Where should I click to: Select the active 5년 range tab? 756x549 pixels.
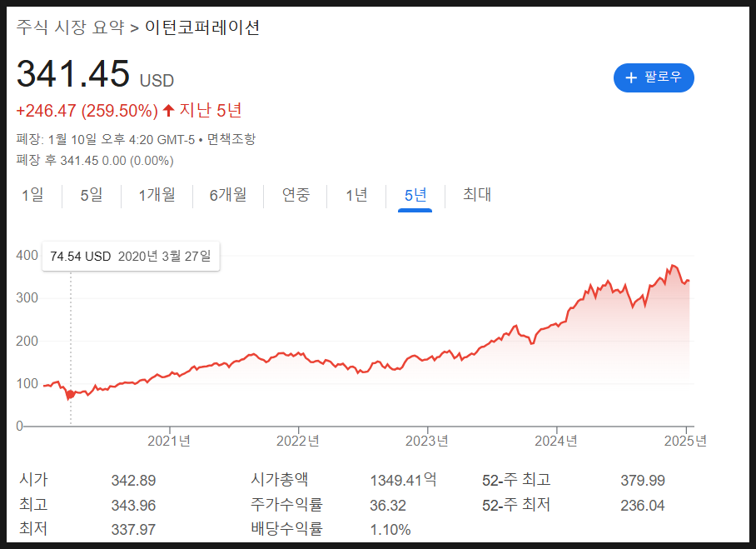click(415, 195)
